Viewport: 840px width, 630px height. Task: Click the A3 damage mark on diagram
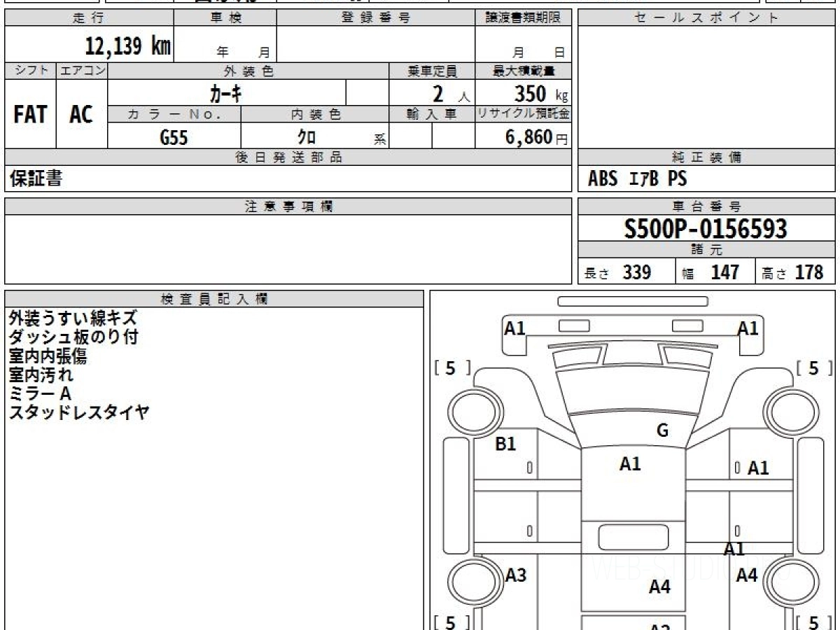pyautogui.click(x=516, y=575)
